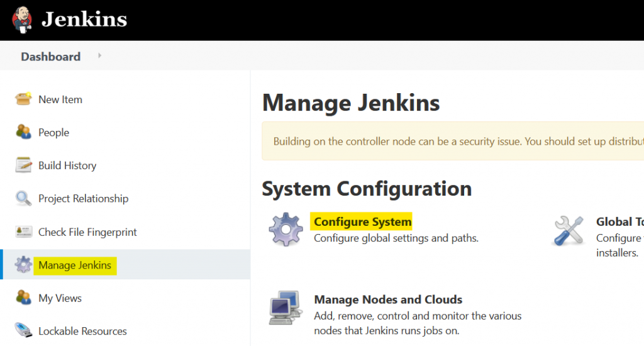The image size is (644, 346).
Task: Click 'Configure global settings and paths.' description
Action: (396, 238)
